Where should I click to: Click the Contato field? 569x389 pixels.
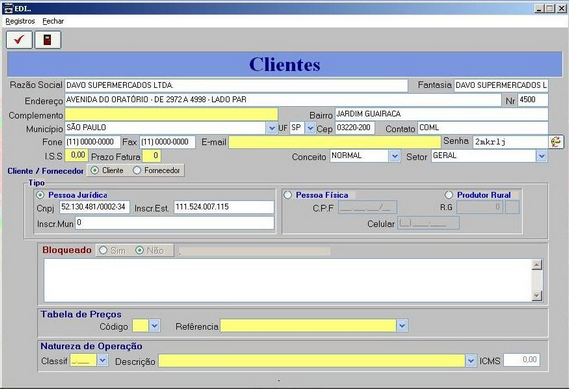point(483,128)
